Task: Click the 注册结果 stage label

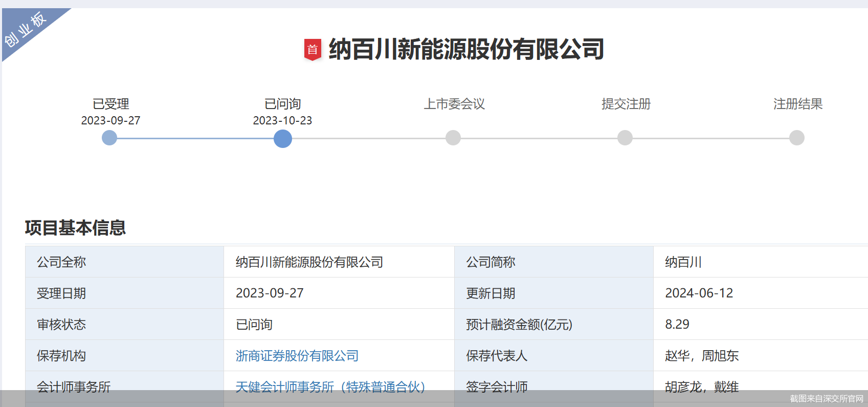Action: click(x=798, y=104)
